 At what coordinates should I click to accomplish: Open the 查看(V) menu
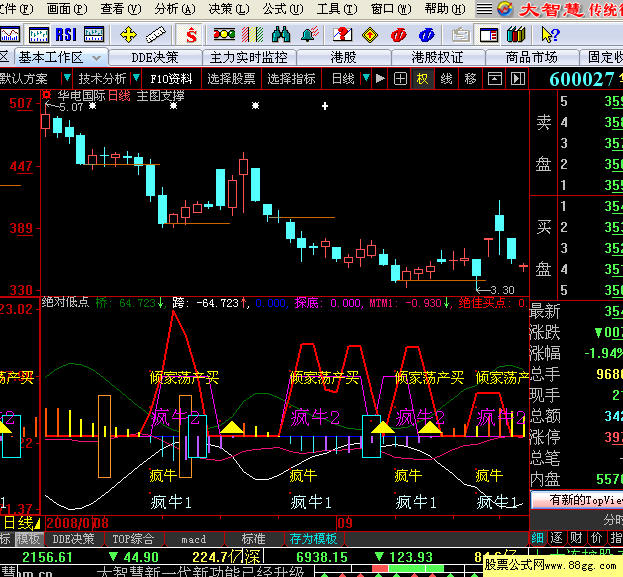coord(121,9)
